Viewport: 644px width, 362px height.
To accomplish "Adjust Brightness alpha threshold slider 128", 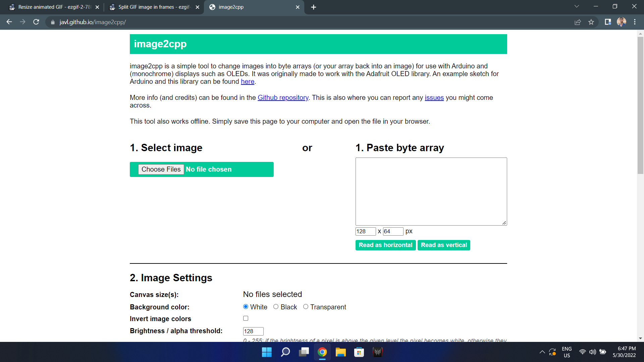I will (x=253, y=330).
